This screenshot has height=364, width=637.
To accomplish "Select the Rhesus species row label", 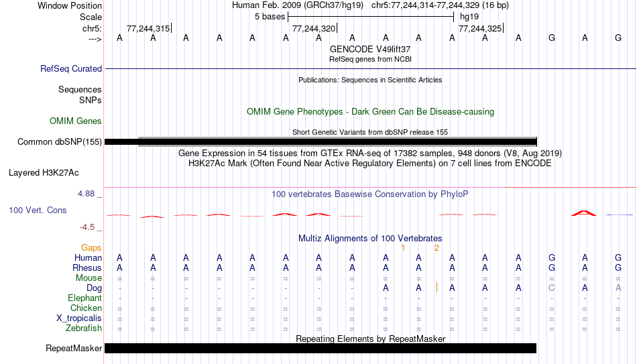I will [87, 268].
